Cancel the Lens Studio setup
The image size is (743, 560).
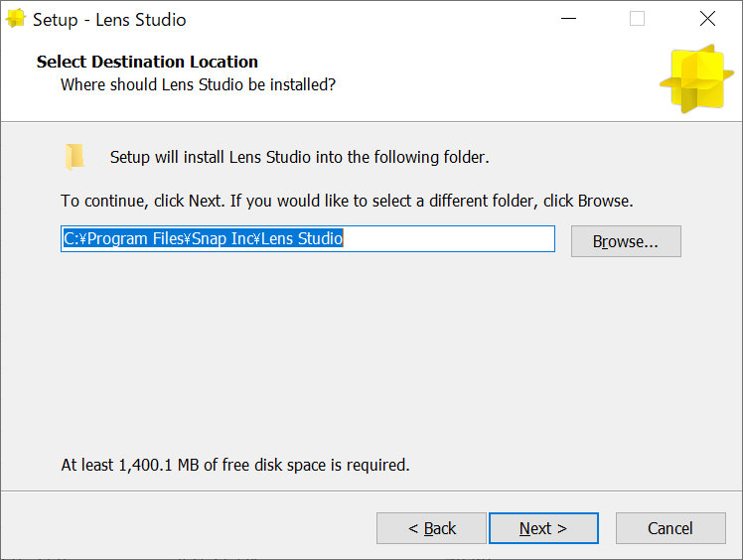click(670, 528)
